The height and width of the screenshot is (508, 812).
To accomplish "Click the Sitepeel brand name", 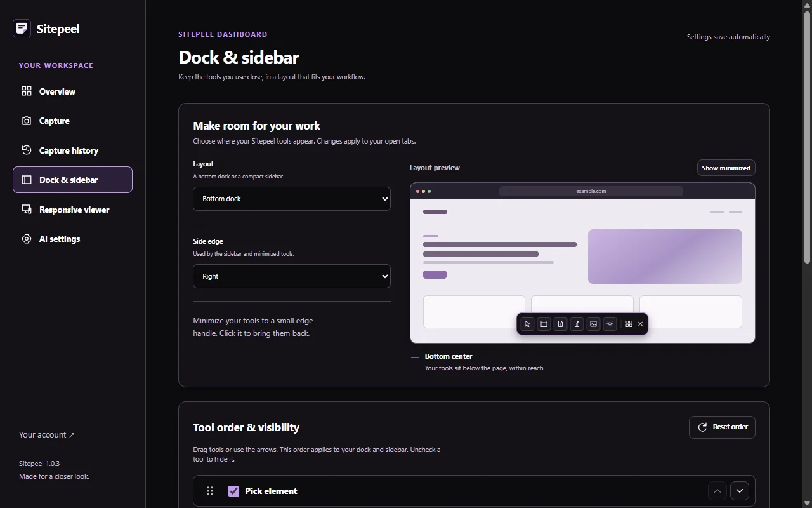I will tap(58, 29).
